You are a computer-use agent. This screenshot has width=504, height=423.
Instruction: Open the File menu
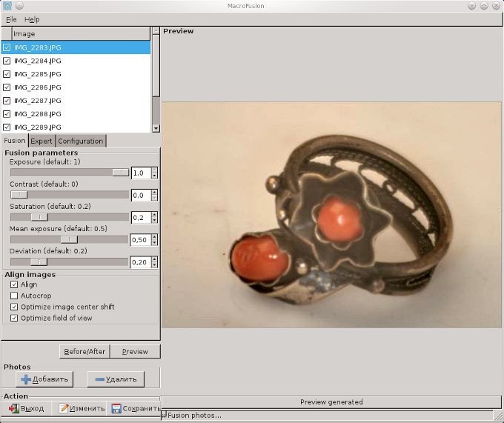pos(11,19)
